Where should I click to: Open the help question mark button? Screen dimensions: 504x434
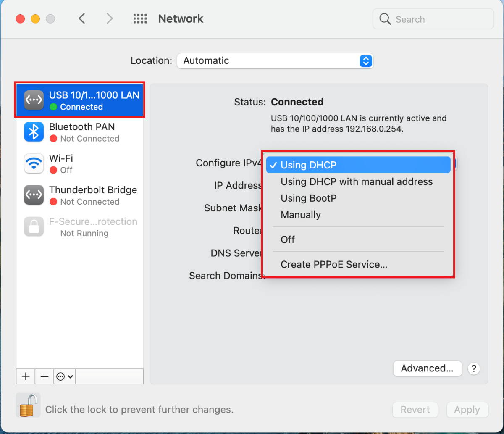[474, 368]
